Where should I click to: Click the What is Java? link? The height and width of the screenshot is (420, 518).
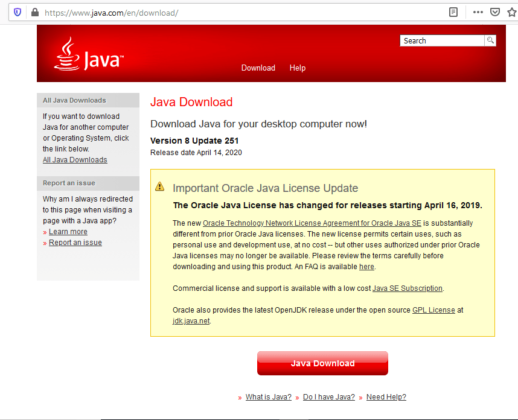[x=268, y=396]
